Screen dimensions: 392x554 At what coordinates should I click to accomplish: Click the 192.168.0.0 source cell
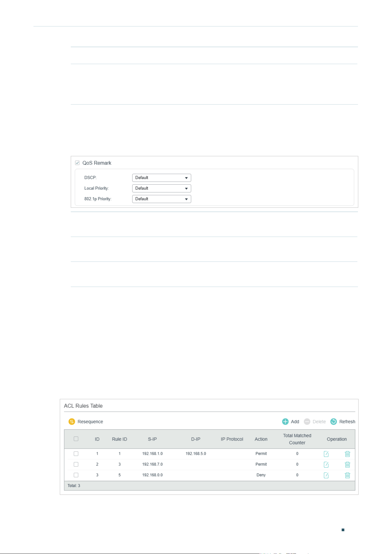pyautogui.click(x=152, y=475)
